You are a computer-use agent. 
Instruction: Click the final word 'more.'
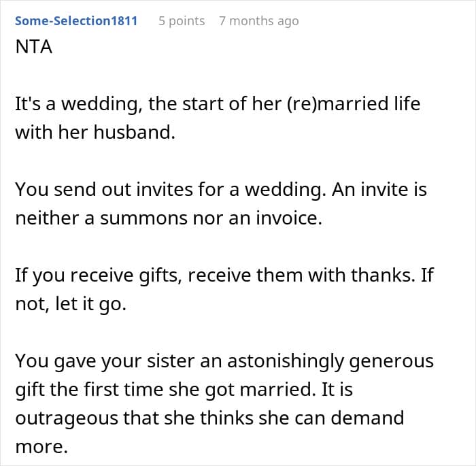click(41, 447)
